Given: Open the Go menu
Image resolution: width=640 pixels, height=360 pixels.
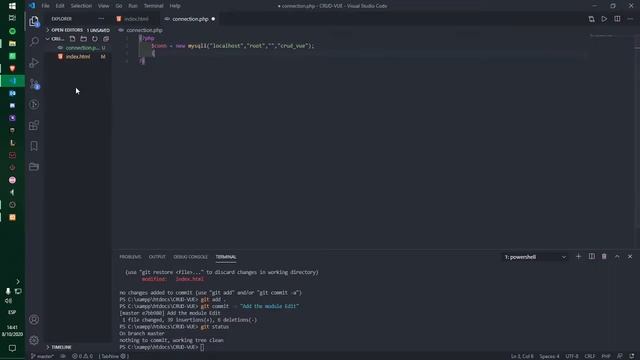Looking at the screenshot, I should tap(119, 6).
